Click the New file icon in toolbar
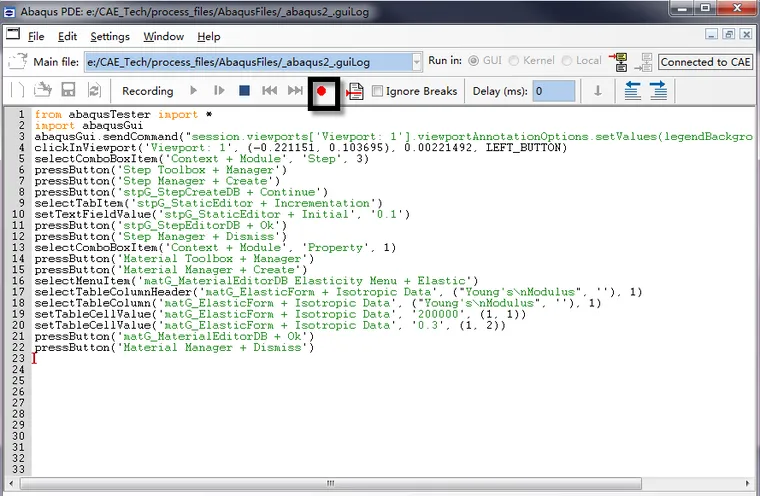The image size is (760, 496). click(x=17, y=91)
